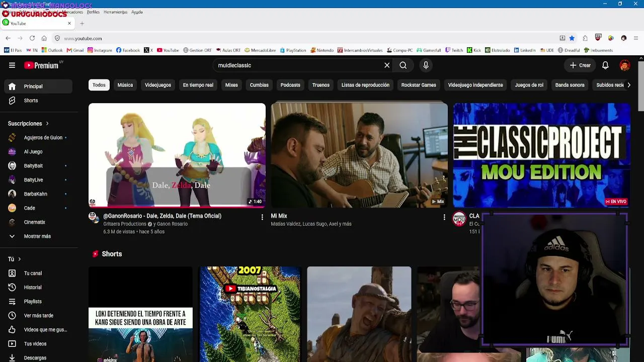Open options for Mi Mix
The width and height of the screenshot is (644, 362).
444,217
